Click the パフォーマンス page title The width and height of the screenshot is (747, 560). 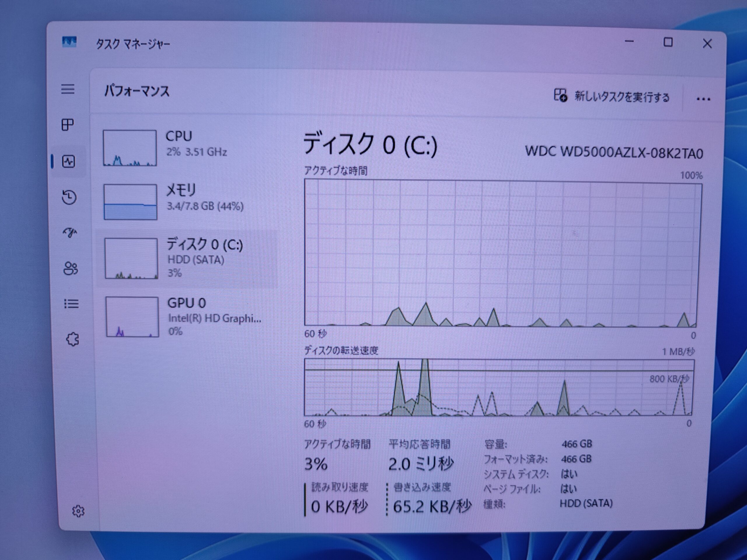click(x=137, y=91)
